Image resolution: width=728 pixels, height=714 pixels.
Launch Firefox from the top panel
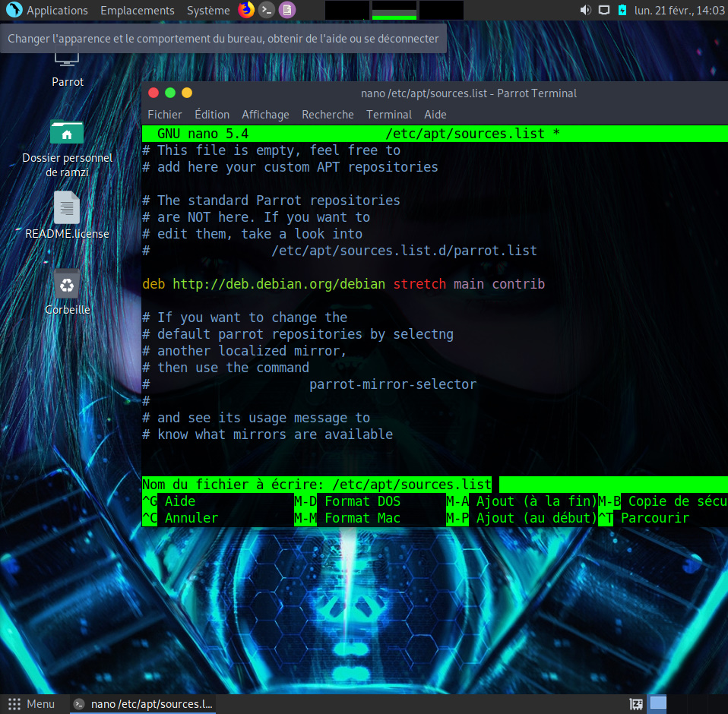pyautogui.click(x=246, y=10)
